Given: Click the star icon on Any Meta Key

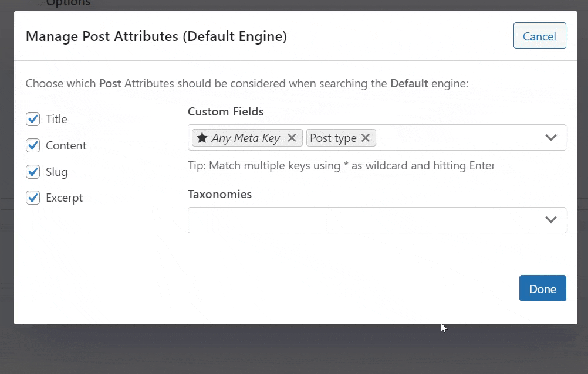Looking at the screenshot, I should (x=202, y=138).
